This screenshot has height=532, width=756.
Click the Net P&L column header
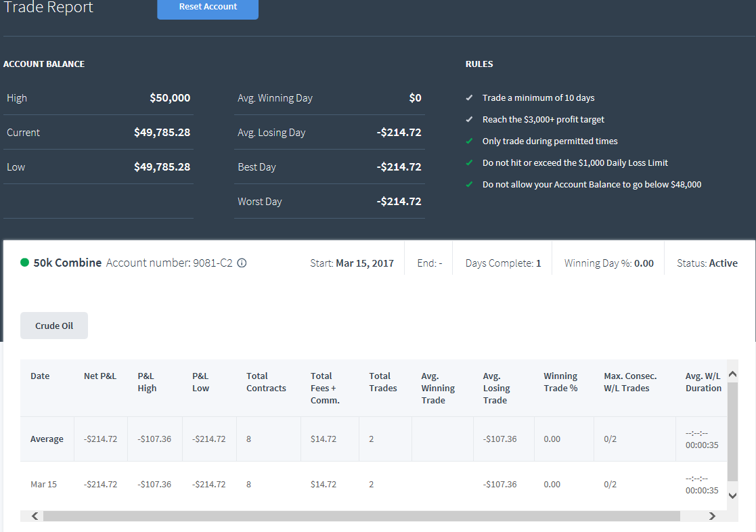pos(100,376)
